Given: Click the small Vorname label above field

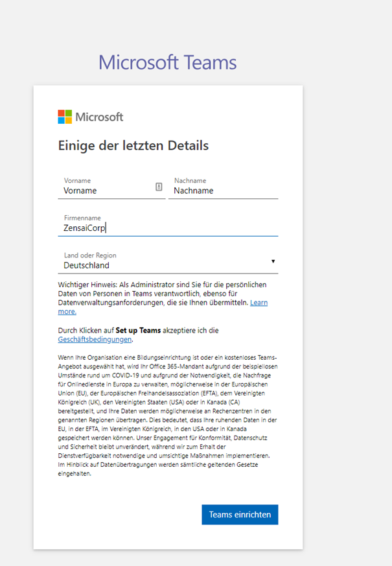Looking at the screenshot, I should coord(77,180).
